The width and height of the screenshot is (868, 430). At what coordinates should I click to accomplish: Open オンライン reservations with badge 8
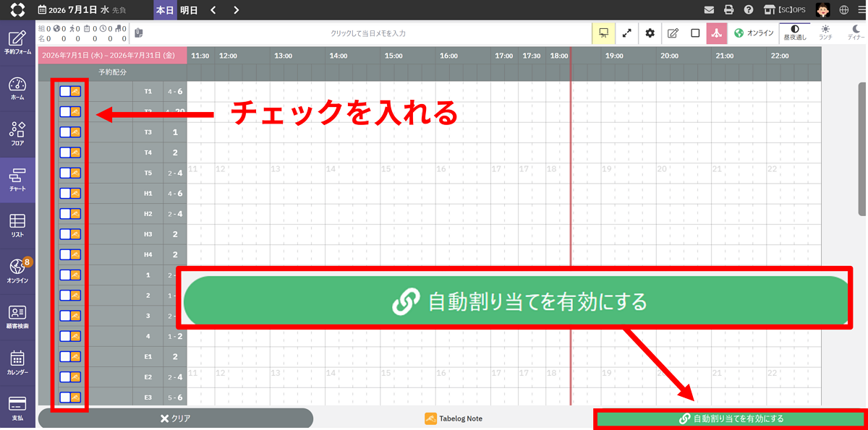(x=17, y=271)
